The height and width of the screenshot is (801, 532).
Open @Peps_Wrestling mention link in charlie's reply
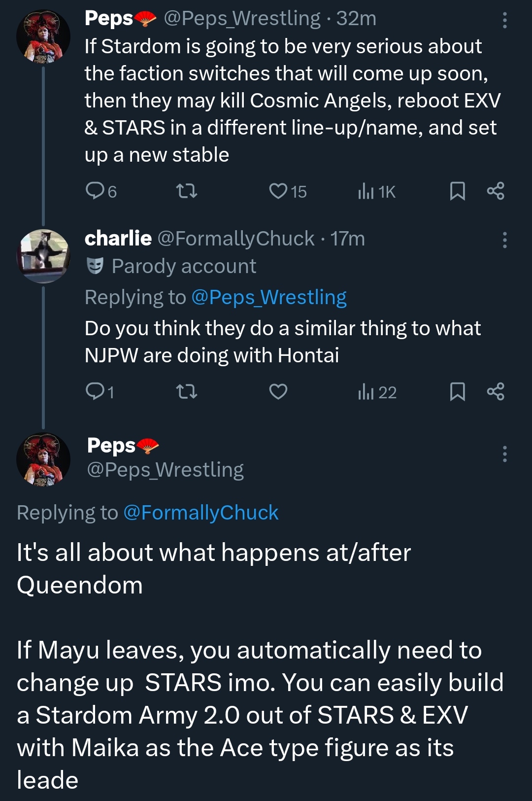point(269,297)
